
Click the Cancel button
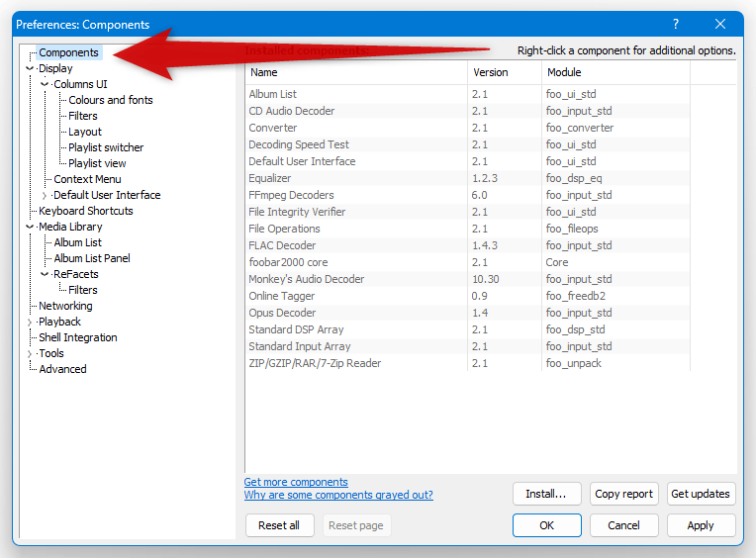(x=623, y=525)
